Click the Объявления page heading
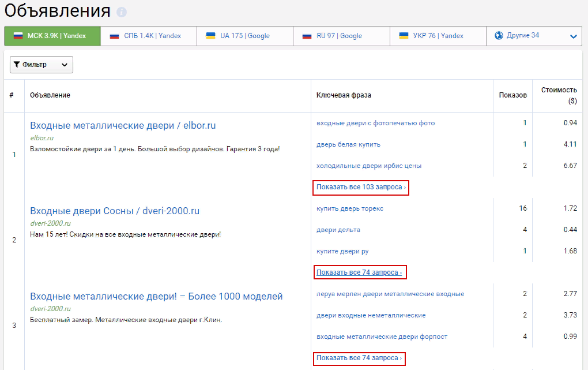588x370 pixels. point(58,11)
